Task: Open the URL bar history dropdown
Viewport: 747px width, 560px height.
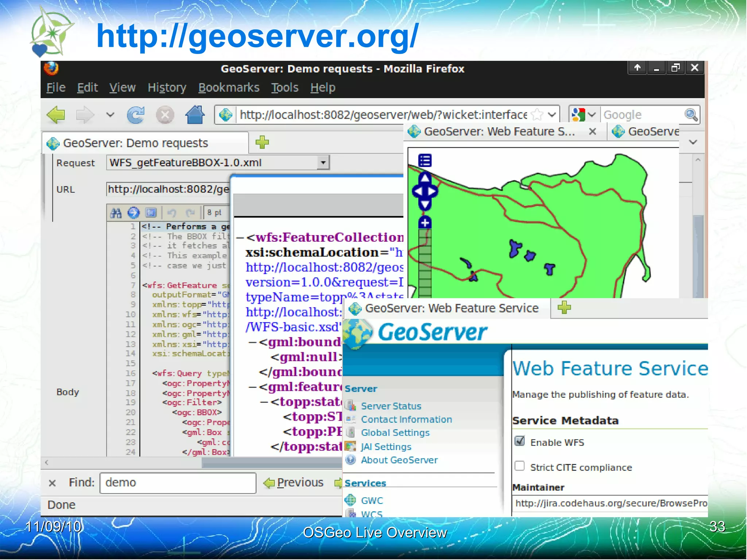Action: pyautogui.click(x=552, y=115)
